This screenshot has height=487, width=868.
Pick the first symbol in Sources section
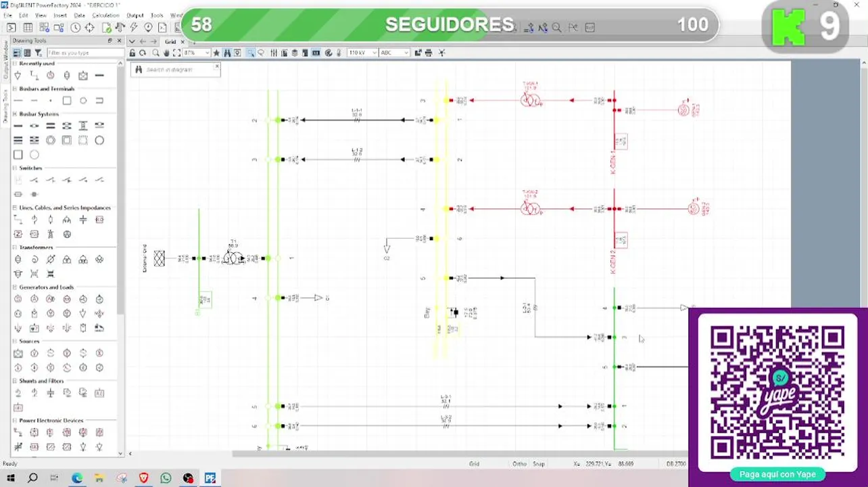click(x=18, y=353)
